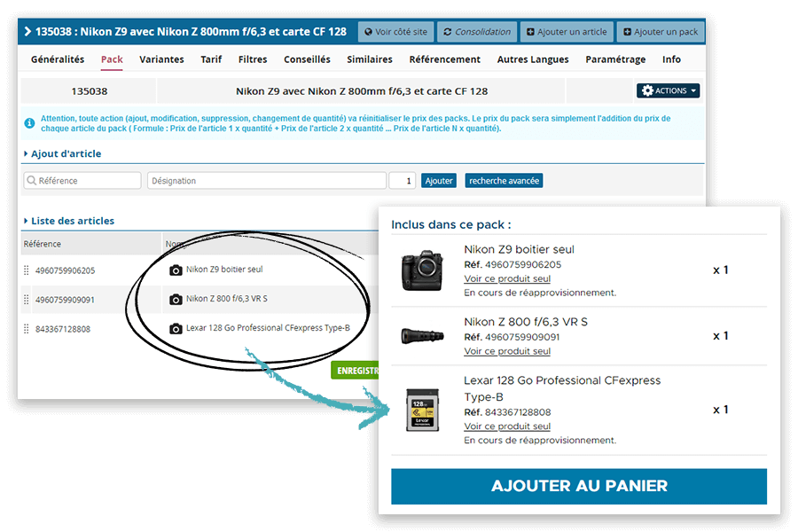Switch to the Conseillés tab
This screenshot has width=798, height=532.
[x=307, y=59]
